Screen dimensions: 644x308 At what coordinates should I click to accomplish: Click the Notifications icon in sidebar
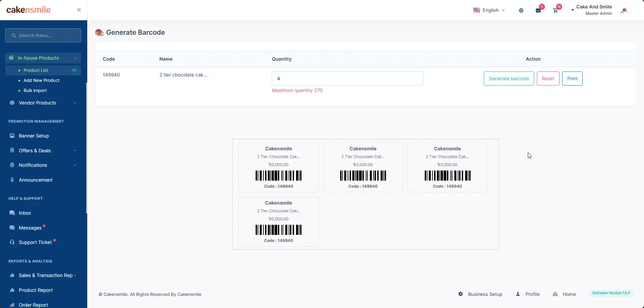12,165
